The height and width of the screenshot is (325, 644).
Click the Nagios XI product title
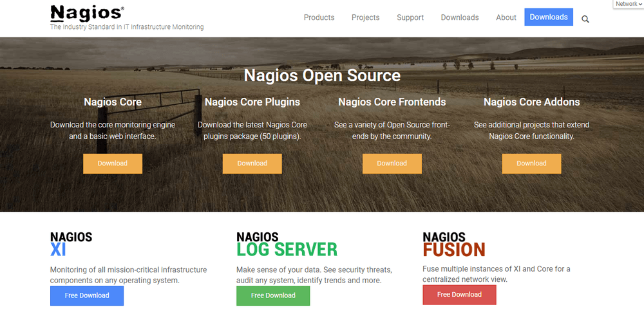pyautogui.click(x=71, y=244)
